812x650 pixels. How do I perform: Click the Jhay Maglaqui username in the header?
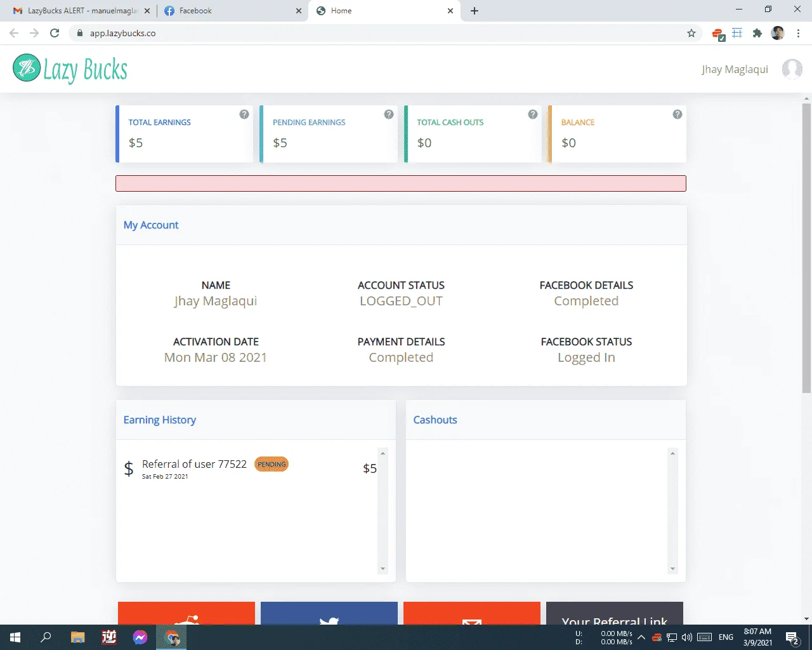point(735,69)
